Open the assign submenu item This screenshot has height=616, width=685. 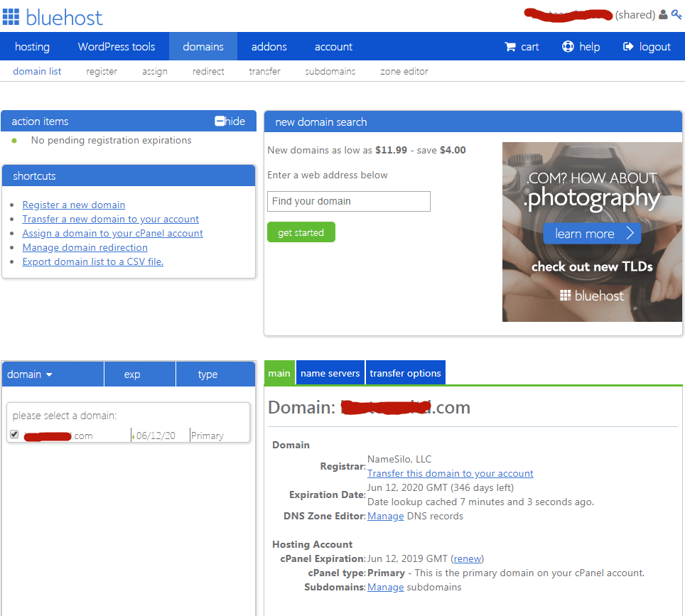(x=155, y=71)
